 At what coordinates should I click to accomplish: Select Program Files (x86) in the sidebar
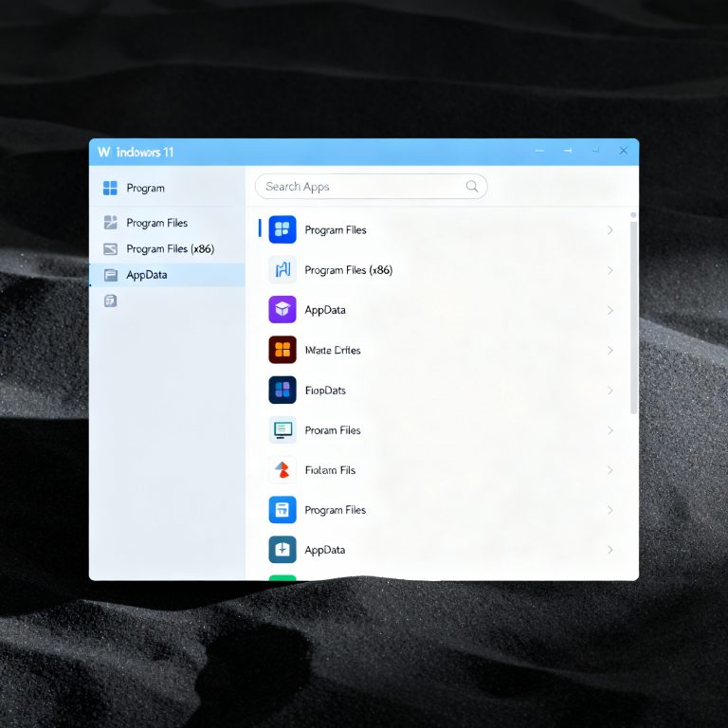[167, 249]
